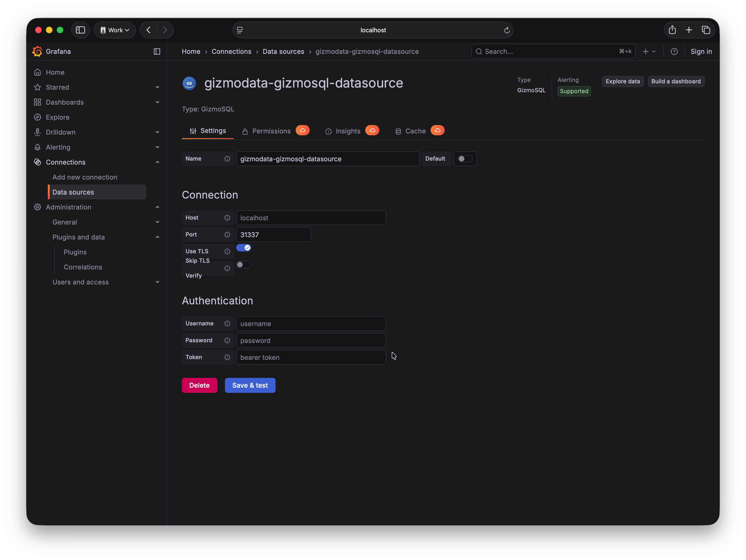Click the Safari share icon
The image size is (746, 560).
coord(672,30)
